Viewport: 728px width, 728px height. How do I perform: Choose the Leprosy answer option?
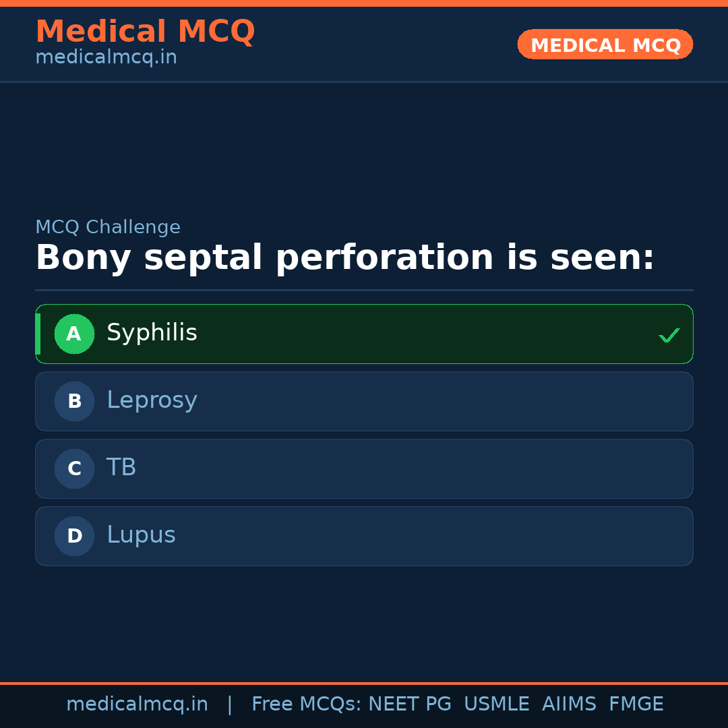(152, 400)
